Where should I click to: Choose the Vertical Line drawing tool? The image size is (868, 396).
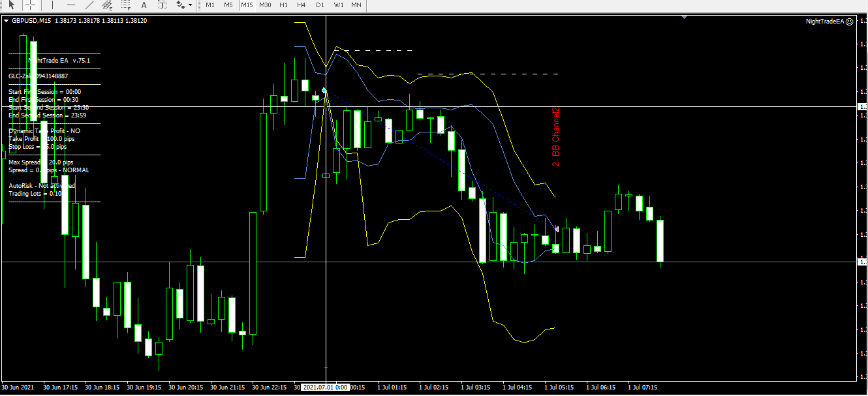(x=52, y=5)
